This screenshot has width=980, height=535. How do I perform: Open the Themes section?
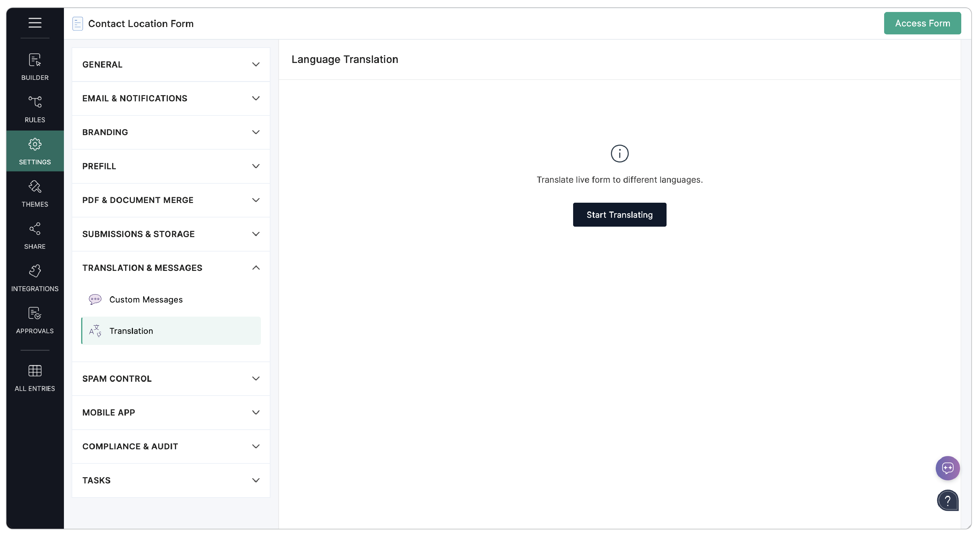tap(35, 193)
